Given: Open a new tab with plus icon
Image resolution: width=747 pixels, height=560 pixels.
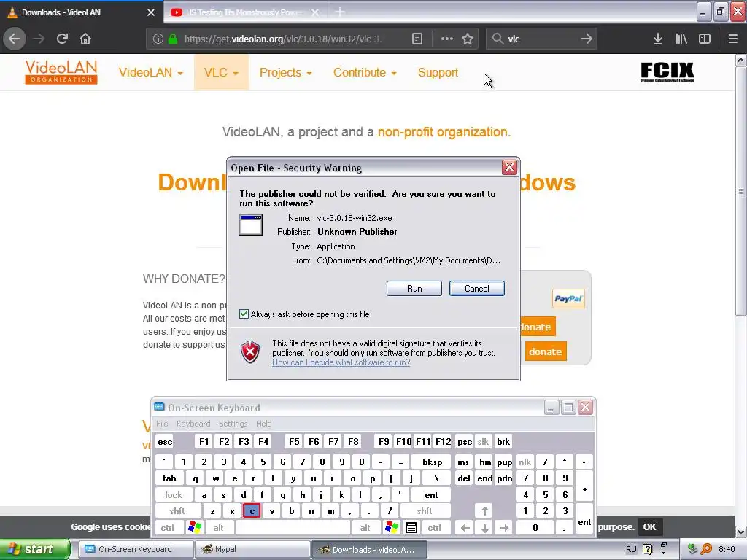Looking at the screenshot, I should click(340, 12).
